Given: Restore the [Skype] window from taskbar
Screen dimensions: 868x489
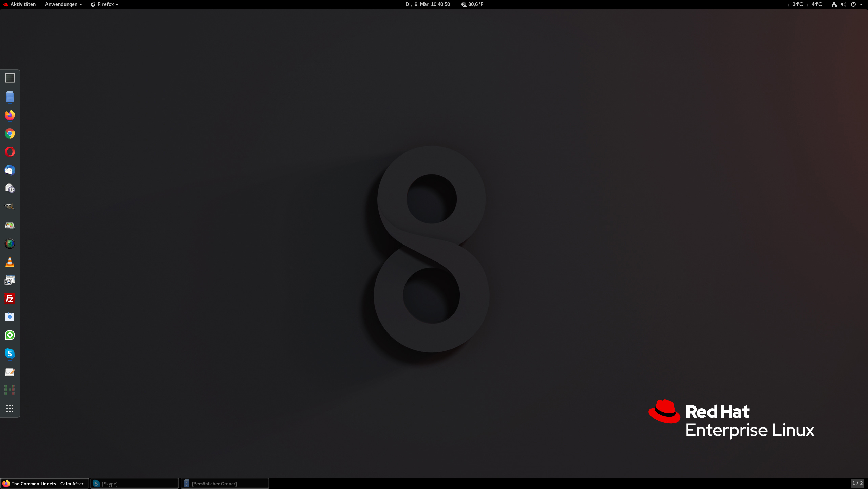Looking at the screenshot, I should click(135, 483).
